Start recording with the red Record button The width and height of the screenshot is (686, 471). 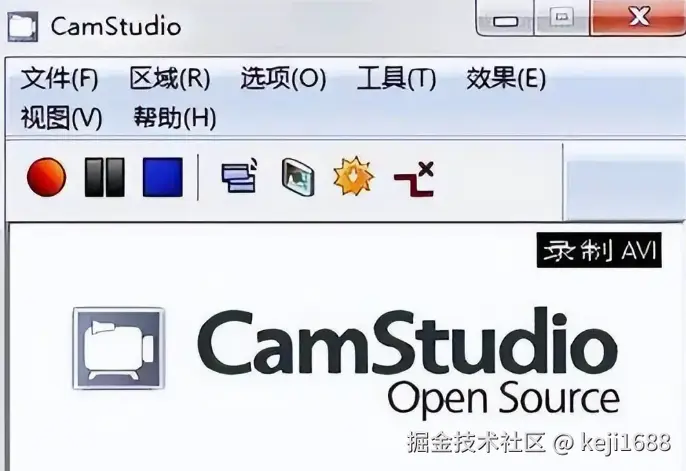click(x=46, y=177)
